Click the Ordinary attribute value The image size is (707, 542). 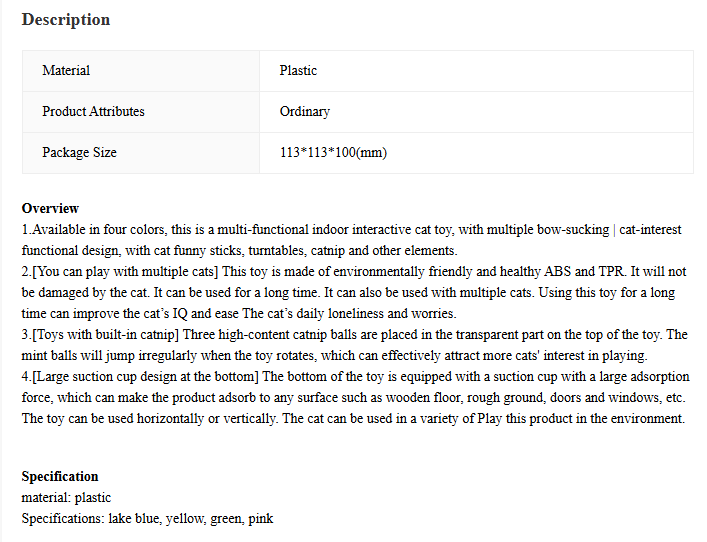(x=305, y=111)
